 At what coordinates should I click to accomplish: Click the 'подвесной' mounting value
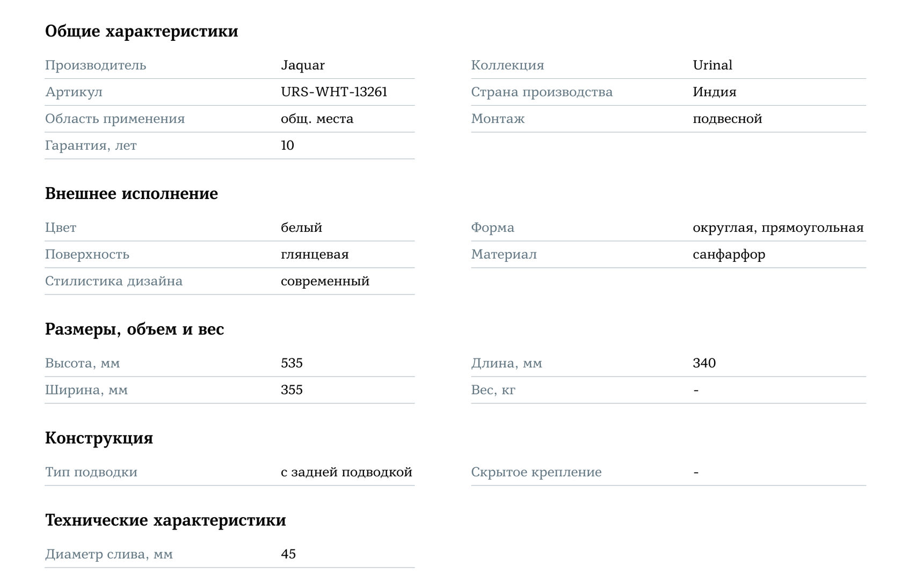pos(727,119)
